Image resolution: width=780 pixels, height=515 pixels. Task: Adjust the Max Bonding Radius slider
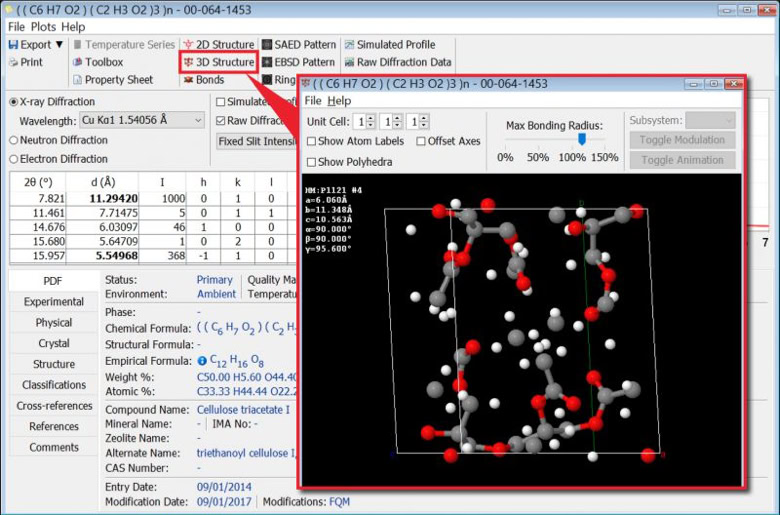[583, 140]
